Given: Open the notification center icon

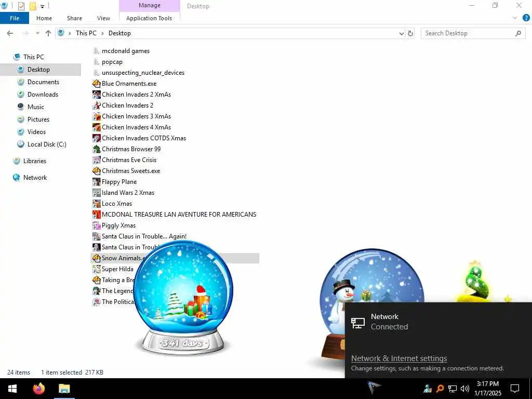Looking at the screenshot, I should [515, 389].
